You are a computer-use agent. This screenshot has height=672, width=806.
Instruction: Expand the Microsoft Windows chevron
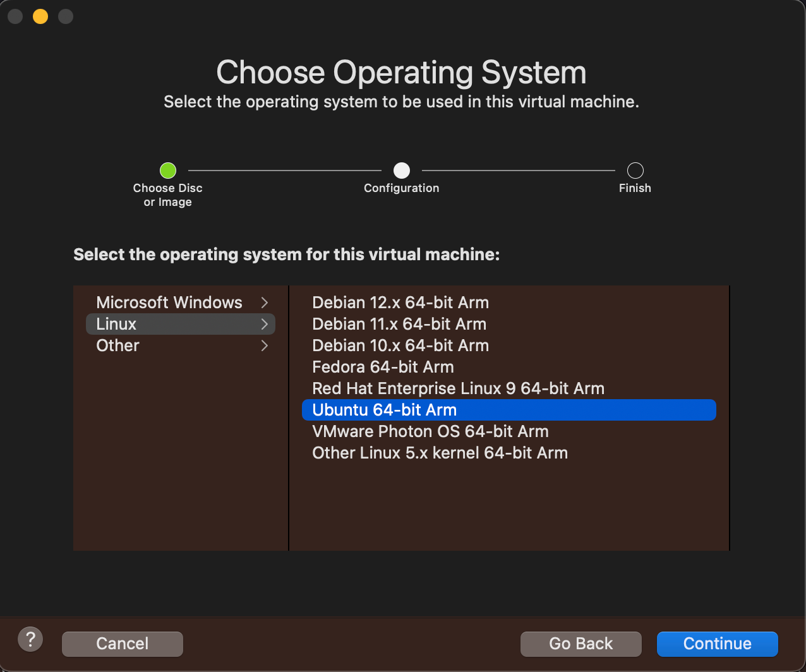pos(265,303)
